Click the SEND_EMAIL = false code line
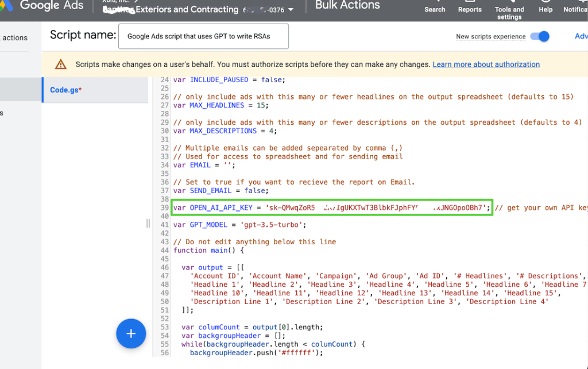The width and height of the screenshot is (588, 369). [x=221, y=191]
